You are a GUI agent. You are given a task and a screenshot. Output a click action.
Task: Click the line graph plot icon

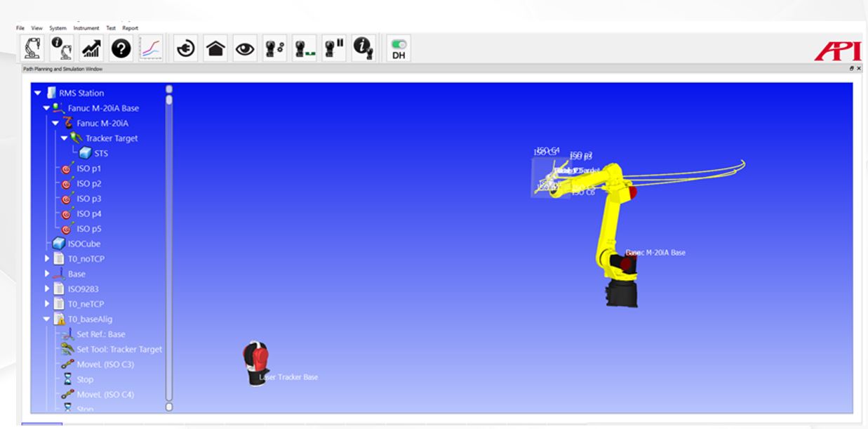[x=151, y=48]
